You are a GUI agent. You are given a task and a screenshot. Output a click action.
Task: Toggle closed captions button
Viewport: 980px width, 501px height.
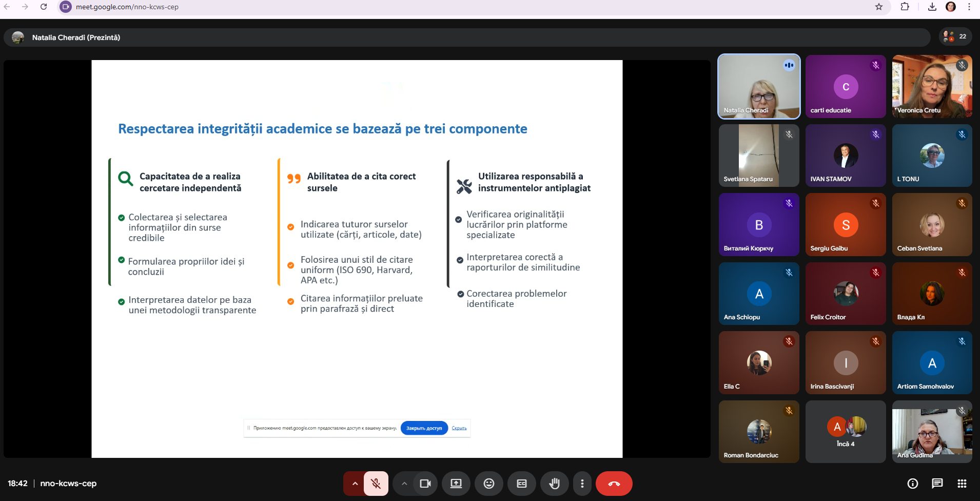(x=521, y=484)
